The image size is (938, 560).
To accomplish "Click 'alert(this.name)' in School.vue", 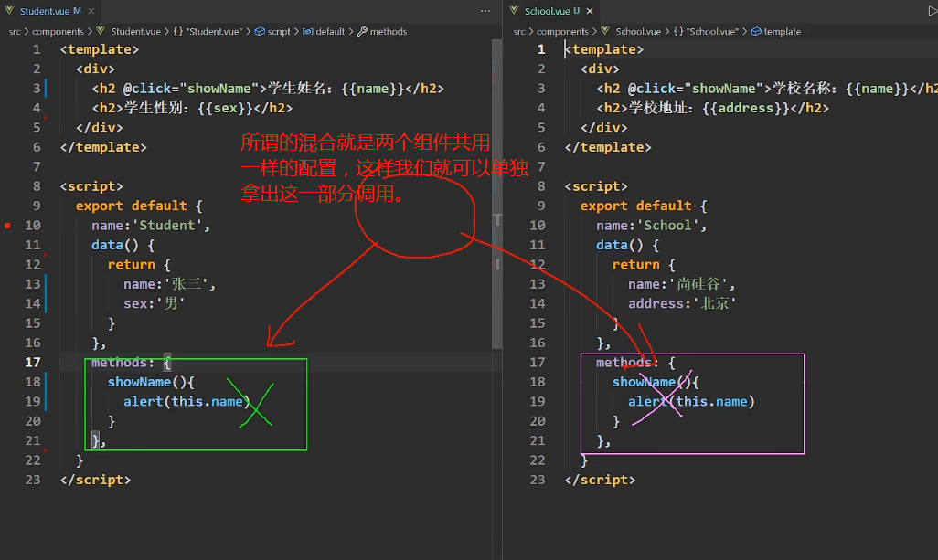I will pyautogui.click(x=691, y=402).
